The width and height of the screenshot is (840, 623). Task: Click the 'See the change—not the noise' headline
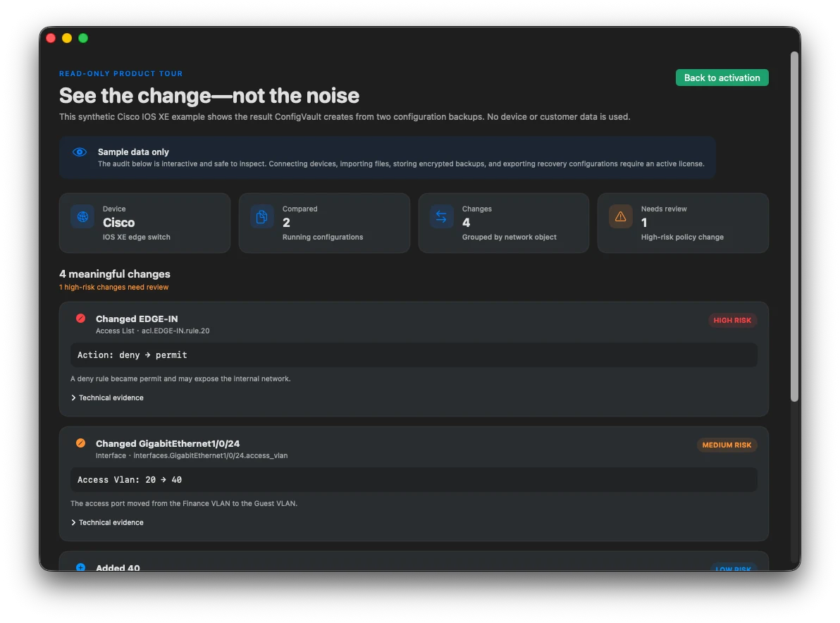tap(209, 95)
